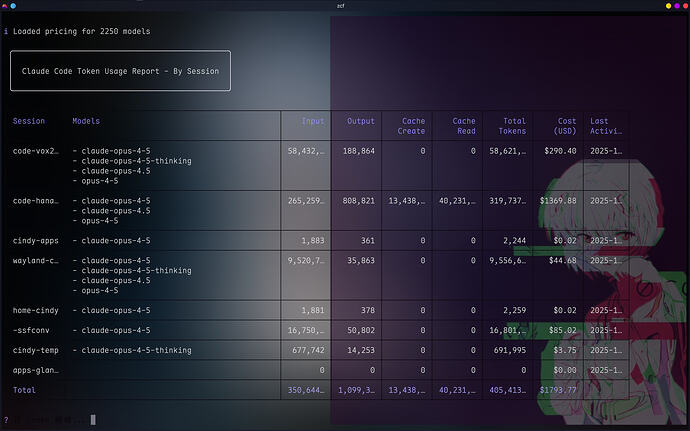The width and height of the screenshot is (690, 431).
Task: Click input value '9,520,7…'
Action: point(306,260)
